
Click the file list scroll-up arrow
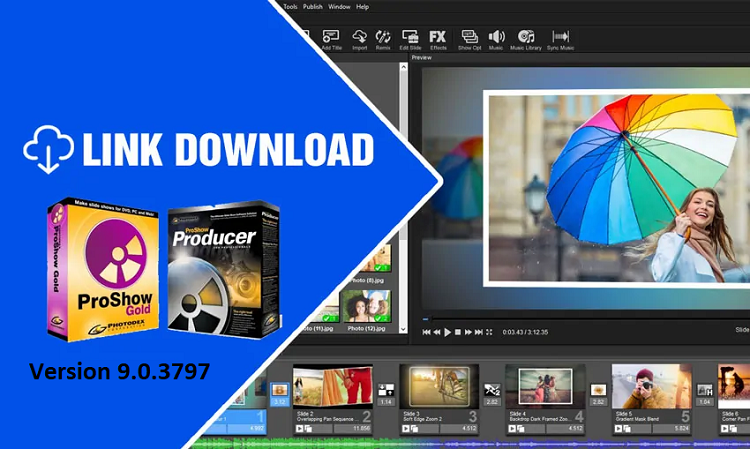[403, 67]
